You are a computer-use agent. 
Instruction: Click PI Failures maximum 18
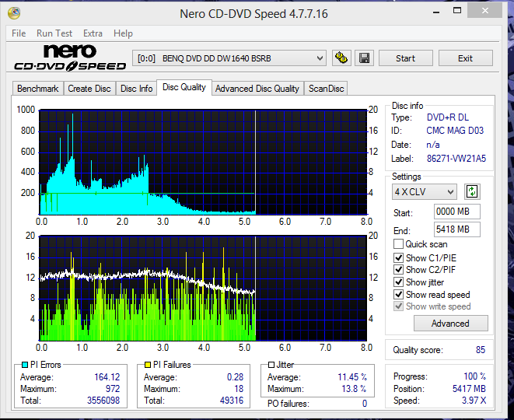click(239, 389)
